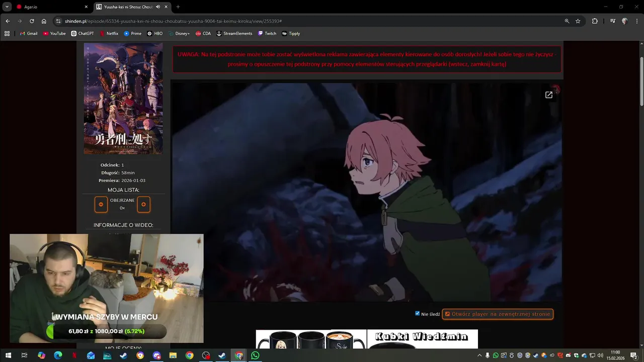Open the apps grid in bookmarks bar
644x362 pixels.
tap(7, 33)
